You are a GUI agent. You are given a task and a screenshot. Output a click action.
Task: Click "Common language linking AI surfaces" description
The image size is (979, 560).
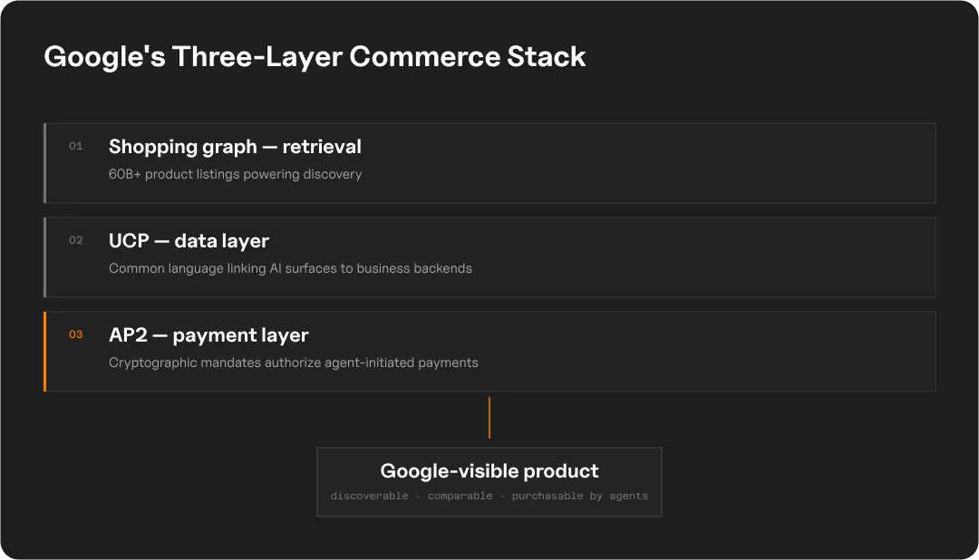click(290, 268)
